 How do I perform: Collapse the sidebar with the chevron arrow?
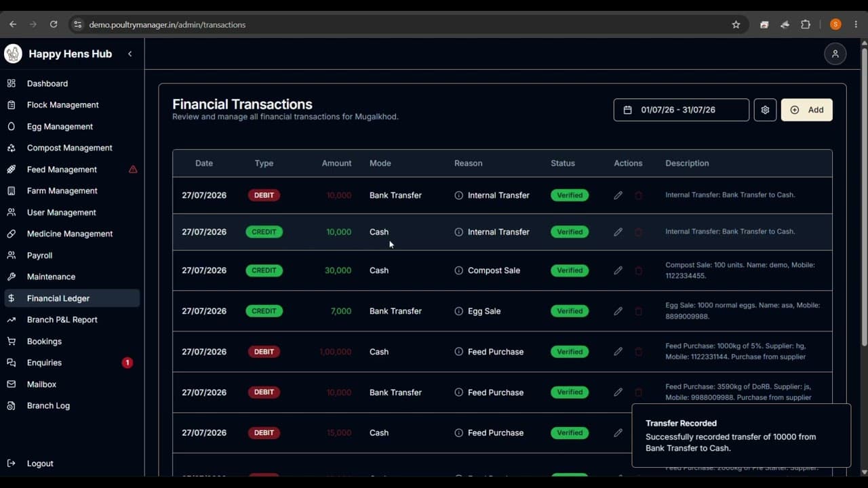click(130, 54)
